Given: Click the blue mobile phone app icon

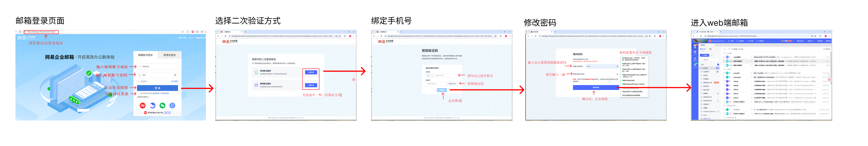Looking at the screenshot, I should 172,106.
